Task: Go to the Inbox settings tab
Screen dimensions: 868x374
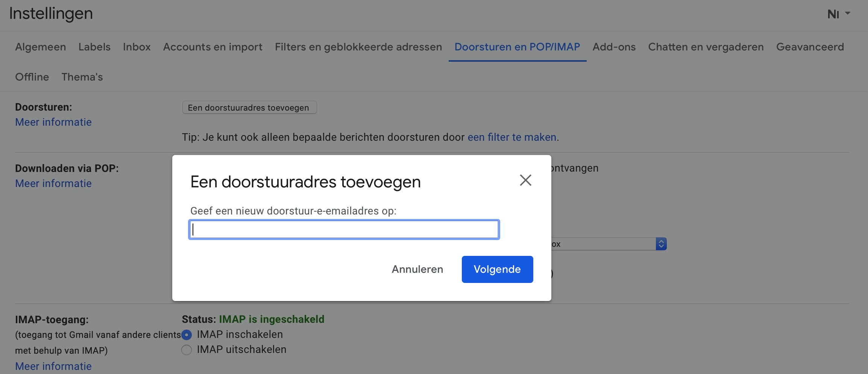Action: click(137, 47)
